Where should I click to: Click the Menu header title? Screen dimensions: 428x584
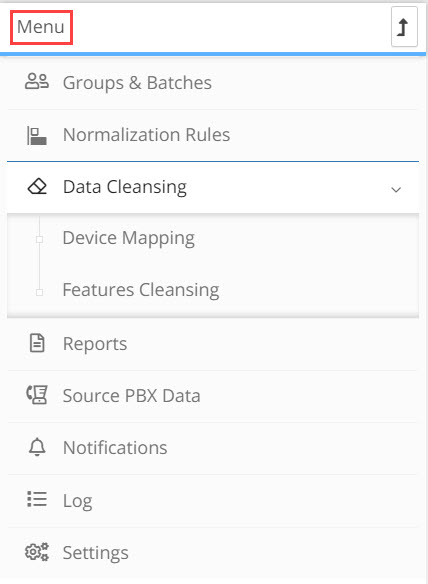pos(41,27)
